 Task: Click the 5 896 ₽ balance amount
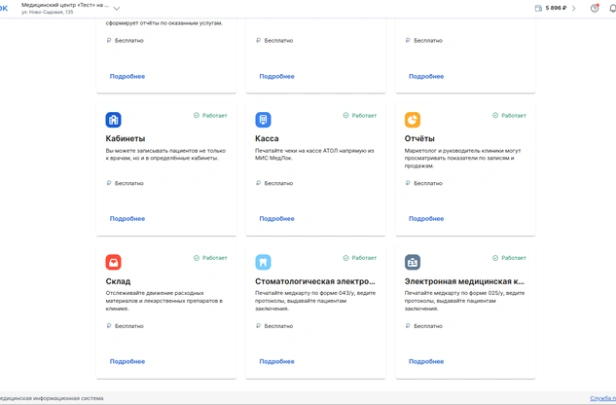[x=556, y=8]
